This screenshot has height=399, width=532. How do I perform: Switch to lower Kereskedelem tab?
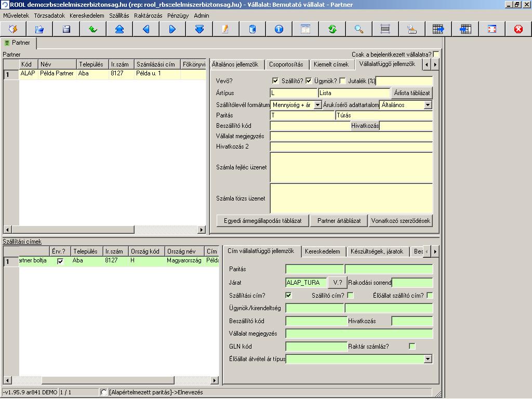tap(322, 251)
